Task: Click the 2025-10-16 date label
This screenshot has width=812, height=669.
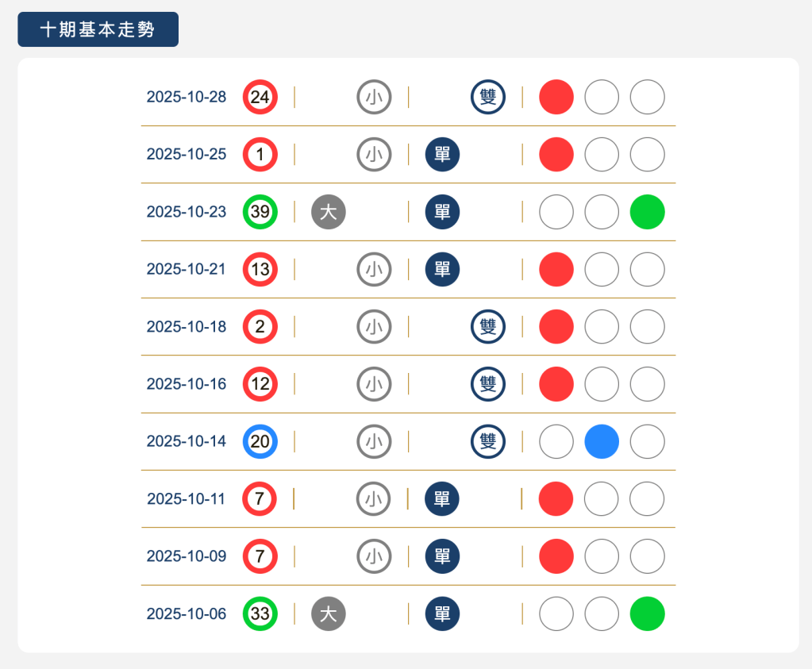Action: tap(187, 384)
